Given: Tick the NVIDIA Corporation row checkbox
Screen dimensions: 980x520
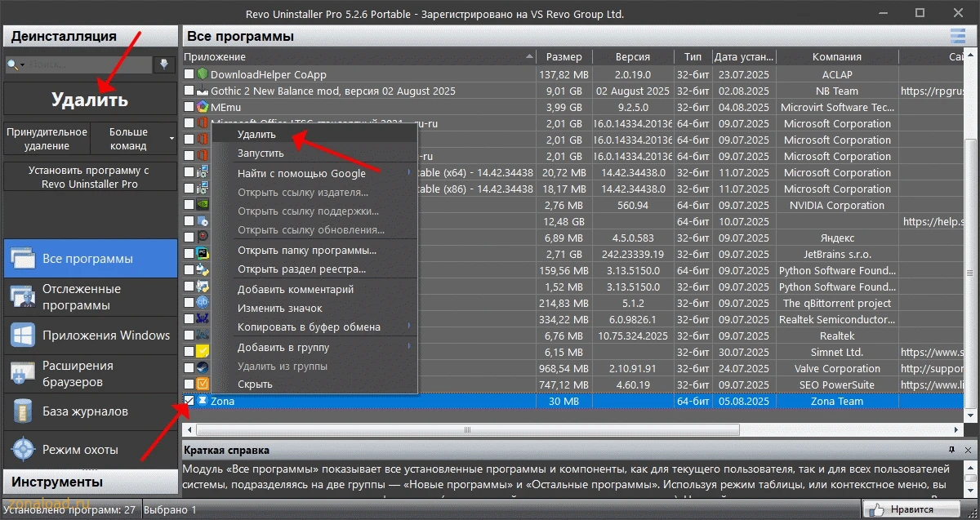Looking at the screenshot, I should [x=189, y=205].
